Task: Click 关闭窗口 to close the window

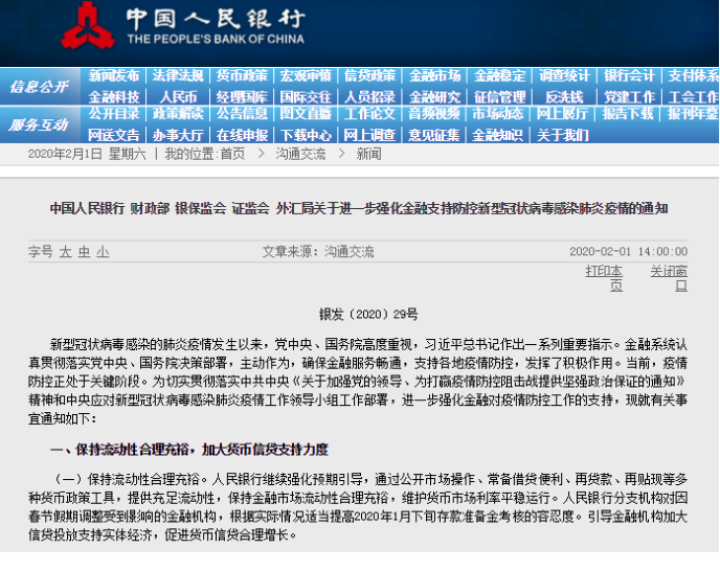Action: [668, 278]
